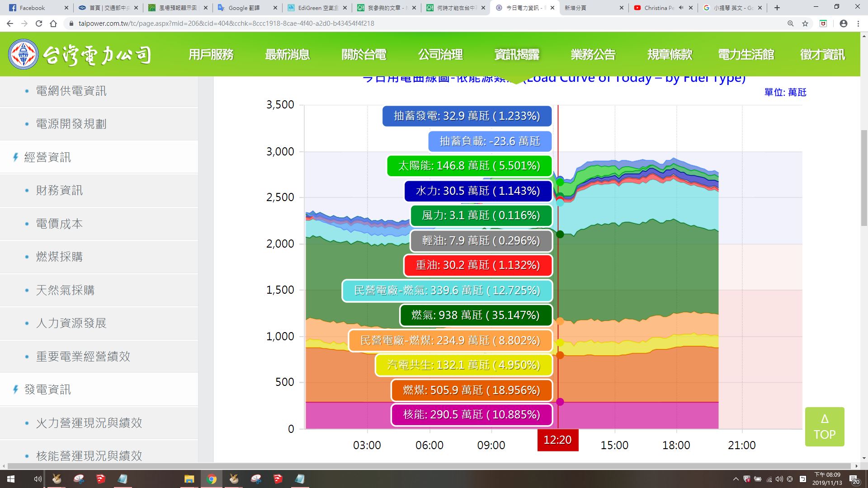Switch to the 風場預報顯示 tab

(x=178, y=8)
